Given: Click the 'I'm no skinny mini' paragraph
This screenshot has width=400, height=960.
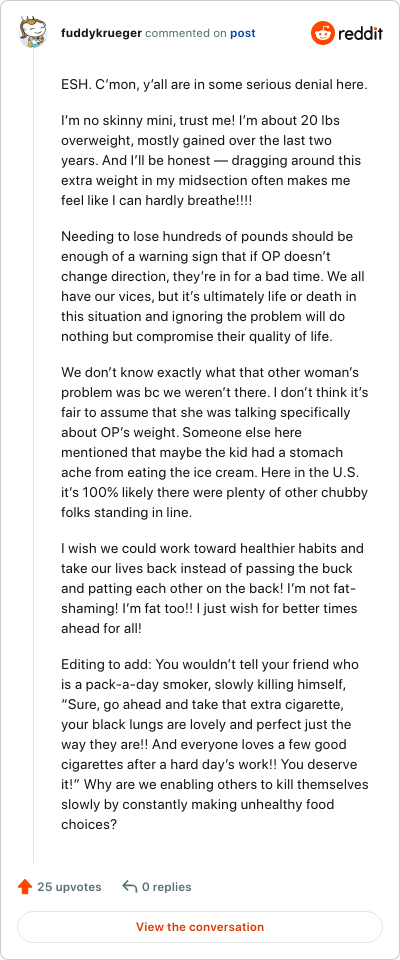Looking at the screenshot, I should pos(211,161).
